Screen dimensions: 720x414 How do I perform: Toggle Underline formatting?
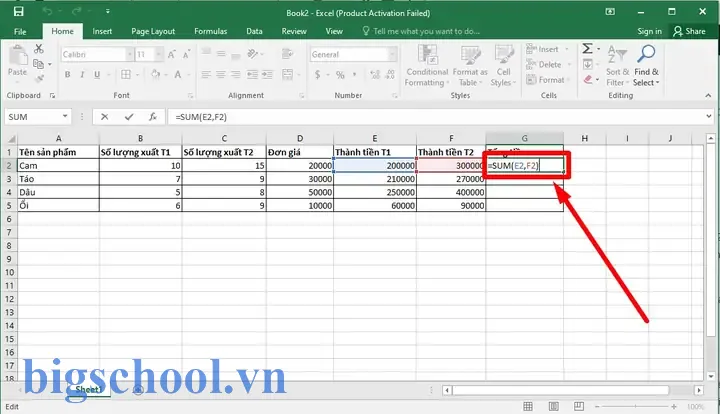click(97, 74)
